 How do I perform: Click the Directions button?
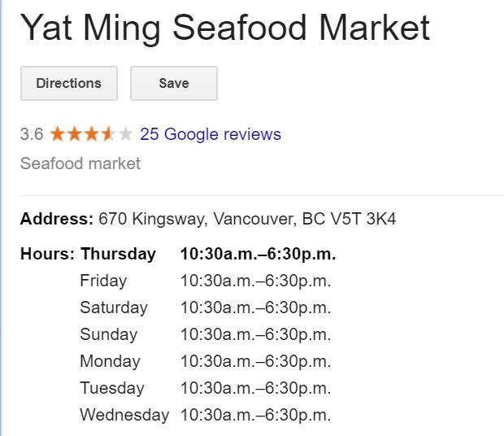point(69,83)
